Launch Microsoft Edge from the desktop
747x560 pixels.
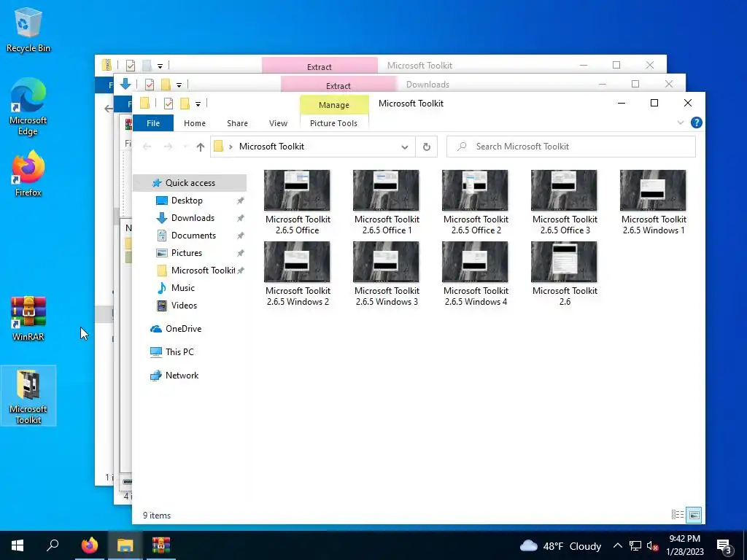(x=28, y=106)
